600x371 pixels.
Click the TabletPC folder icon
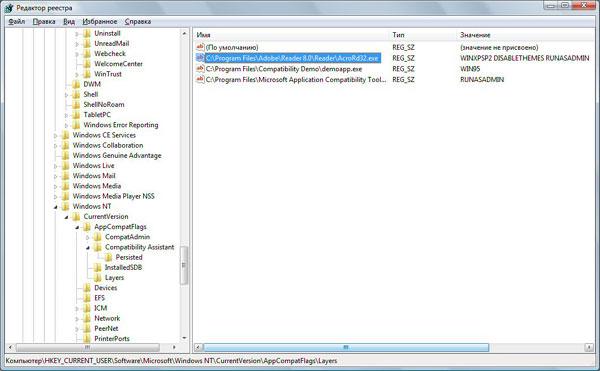coord(77,115)
